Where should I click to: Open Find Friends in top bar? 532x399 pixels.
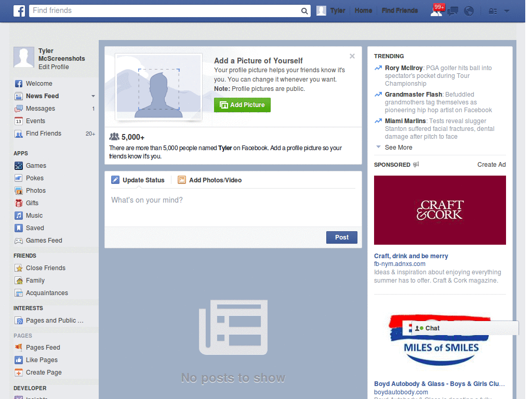pos(400,10)
